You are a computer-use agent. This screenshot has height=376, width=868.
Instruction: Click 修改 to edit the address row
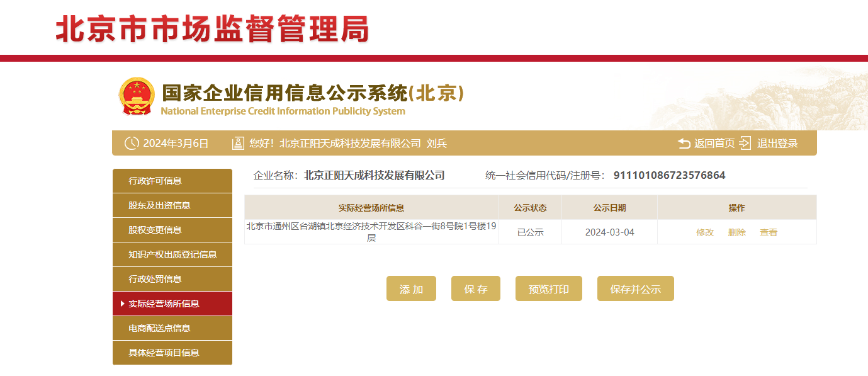tap(705, 232)
